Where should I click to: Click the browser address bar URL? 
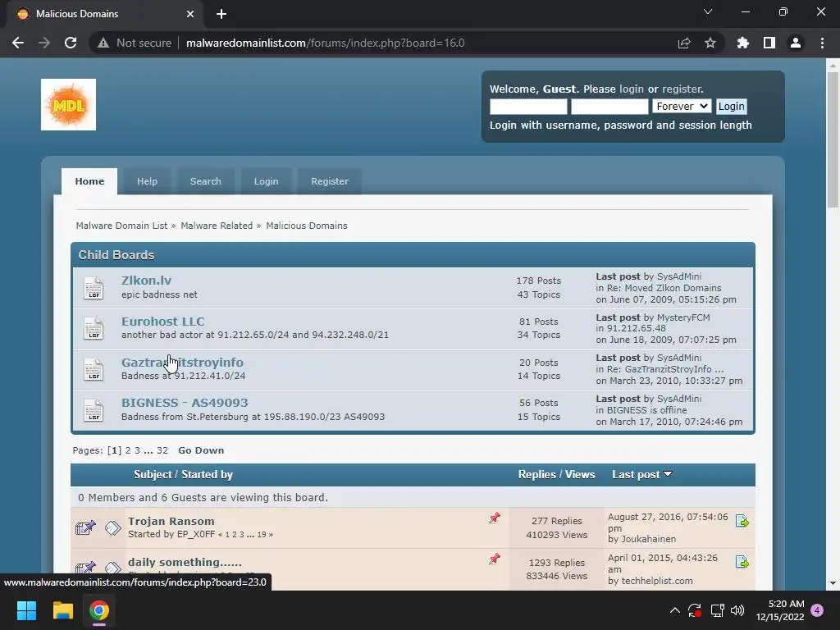(325, 43)
